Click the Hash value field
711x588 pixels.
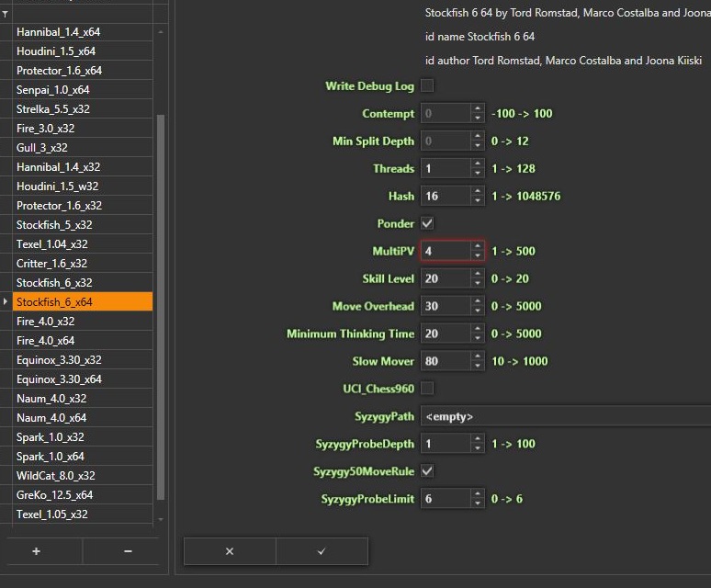(x=446, y=197)
